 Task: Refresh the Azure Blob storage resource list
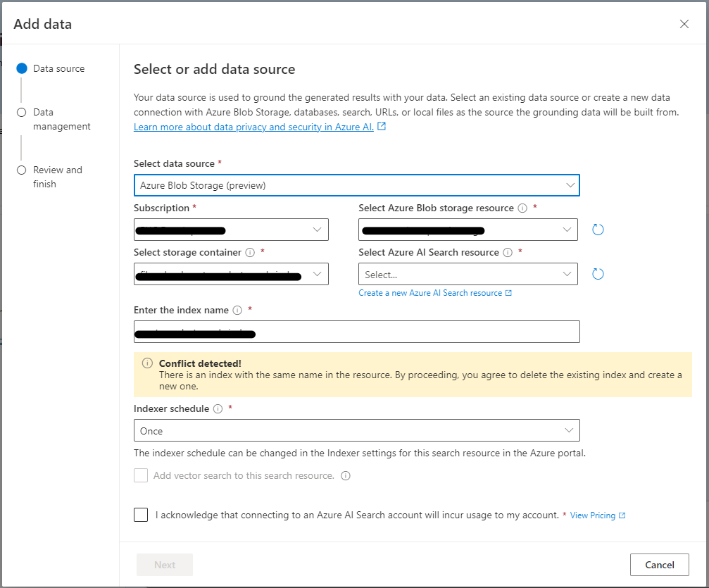coord(598,230)
